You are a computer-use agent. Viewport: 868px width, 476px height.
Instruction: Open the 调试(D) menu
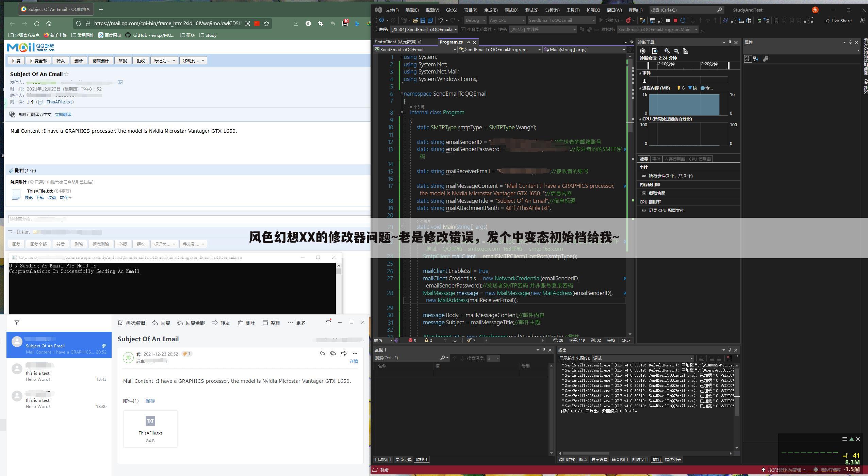pos(511,10)
